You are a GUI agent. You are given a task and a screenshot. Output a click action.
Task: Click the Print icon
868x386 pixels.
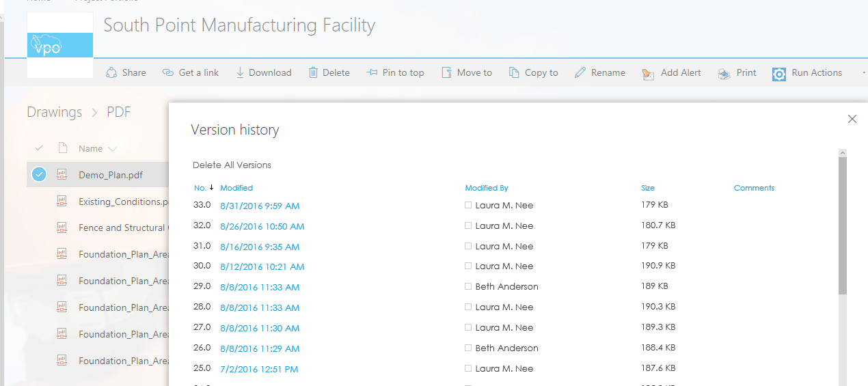pyautogui.click(x=724, y=74)
